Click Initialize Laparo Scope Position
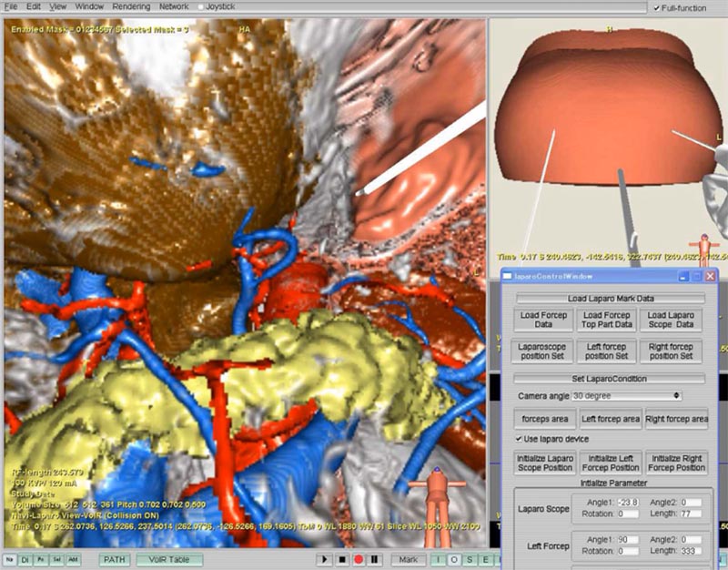 point(545,463)
